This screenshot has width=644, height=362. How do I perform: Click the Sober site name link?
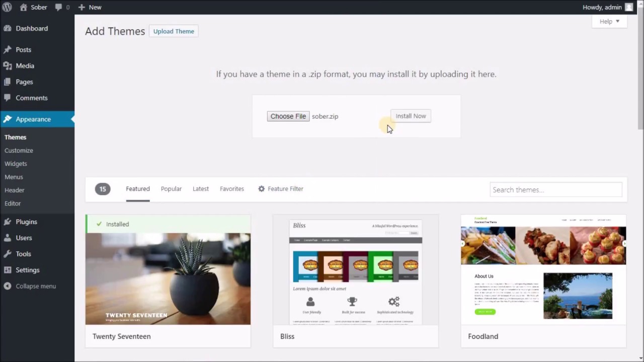click(39, 7)
